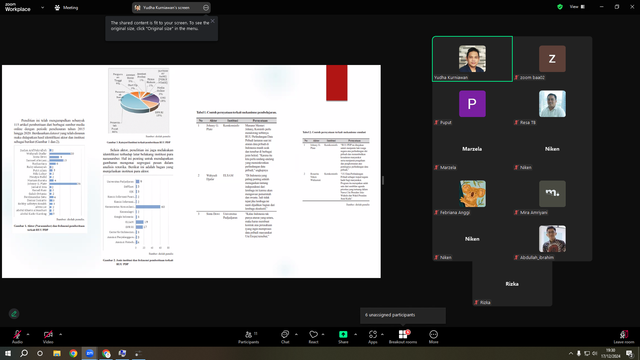The height and width of the screenshot is (360, 640).
Task: Select Rizka's participant tile
Action: [512, 284]
